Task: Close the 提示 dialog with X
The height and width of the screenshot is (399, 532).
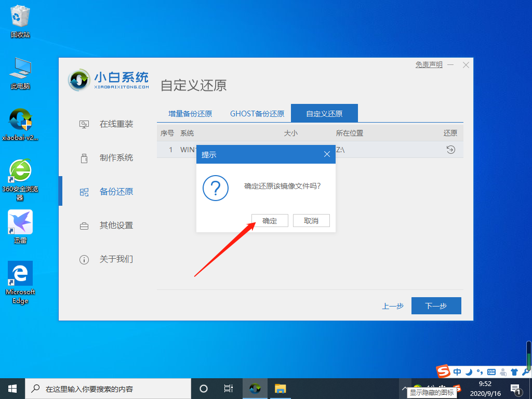Action: 327,154
